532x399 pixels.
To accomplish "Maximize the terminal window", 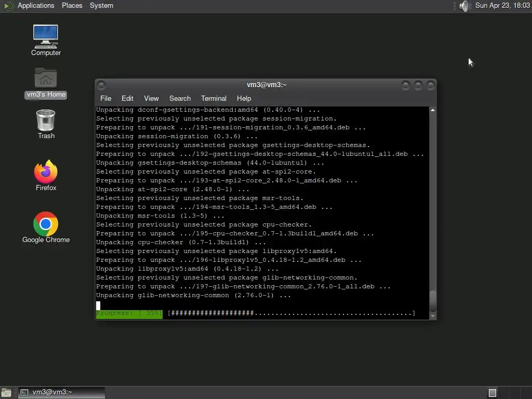I will point(418,85).
